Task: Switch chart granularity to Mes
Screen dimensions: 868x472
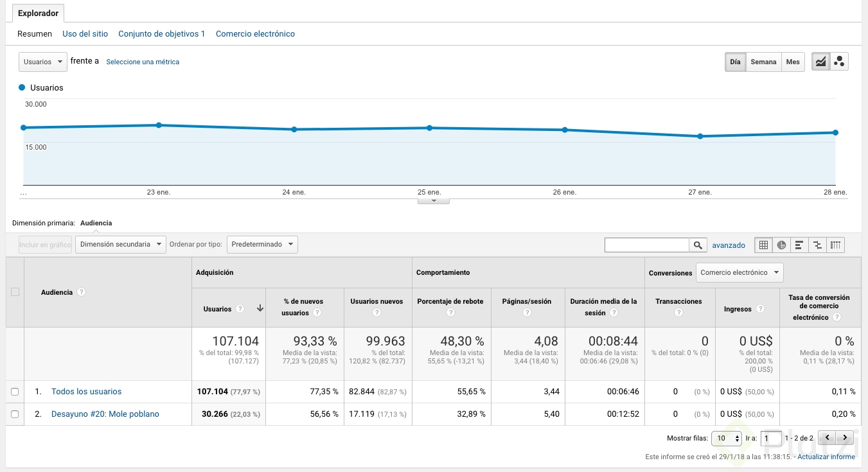Action: [x=793, y=62]
